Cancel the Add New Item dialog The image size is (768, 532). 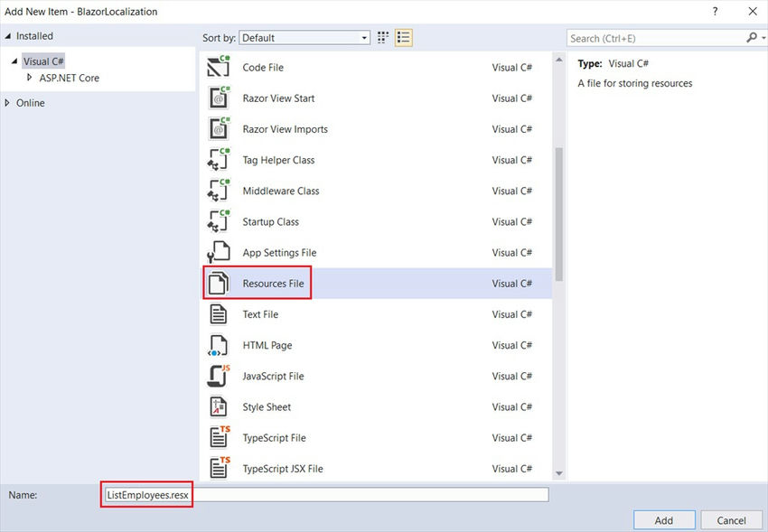tap(731, 520)
